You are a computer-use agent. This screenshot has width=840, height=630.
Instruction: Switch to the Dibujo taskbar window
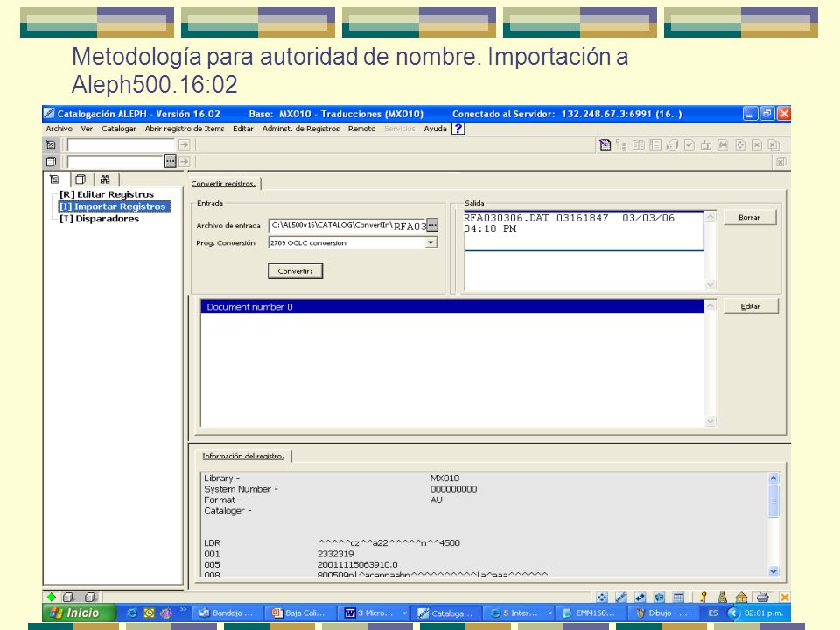[x=661, y=612]
